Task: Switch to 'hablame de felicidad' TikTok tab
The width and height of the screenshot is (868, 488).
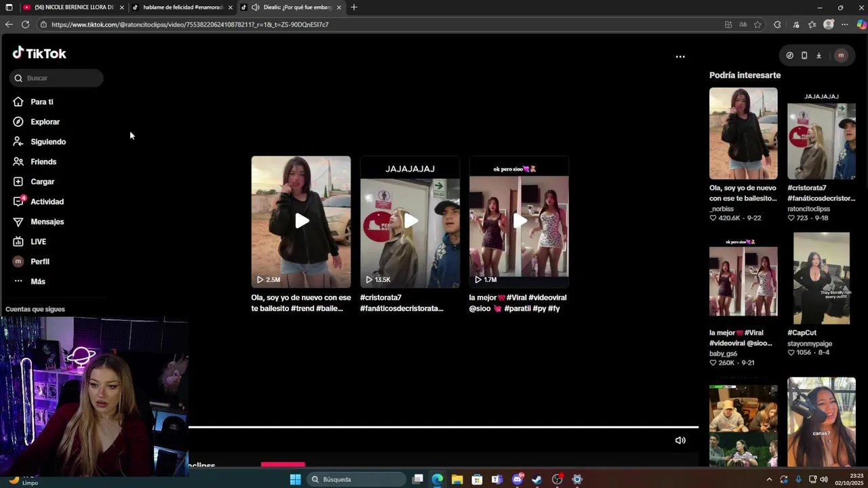Action: pos(182,7)
